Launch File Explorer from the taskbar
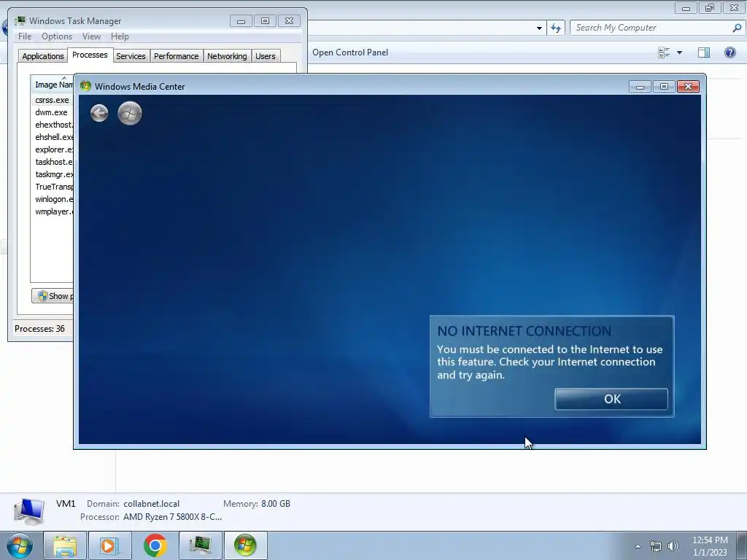This screenshot has width=747, height=560. pyautogui.click(x=65, y=545)
